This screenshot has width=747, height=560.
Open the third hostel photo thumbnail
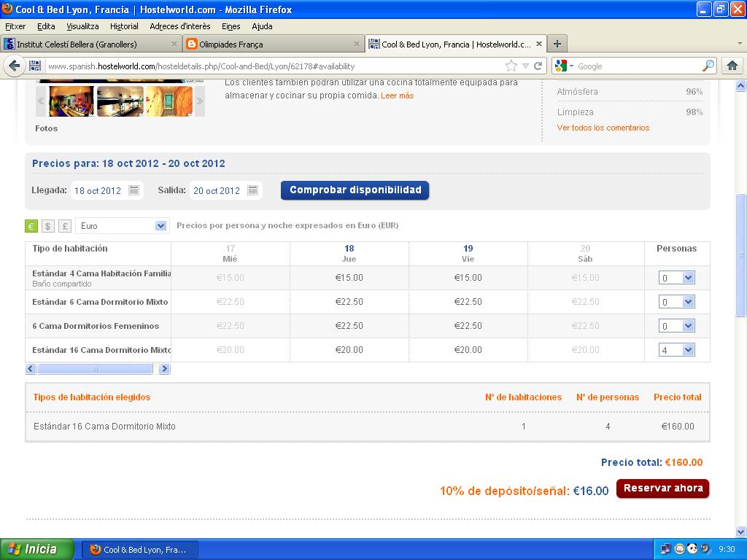click(169, 101)
